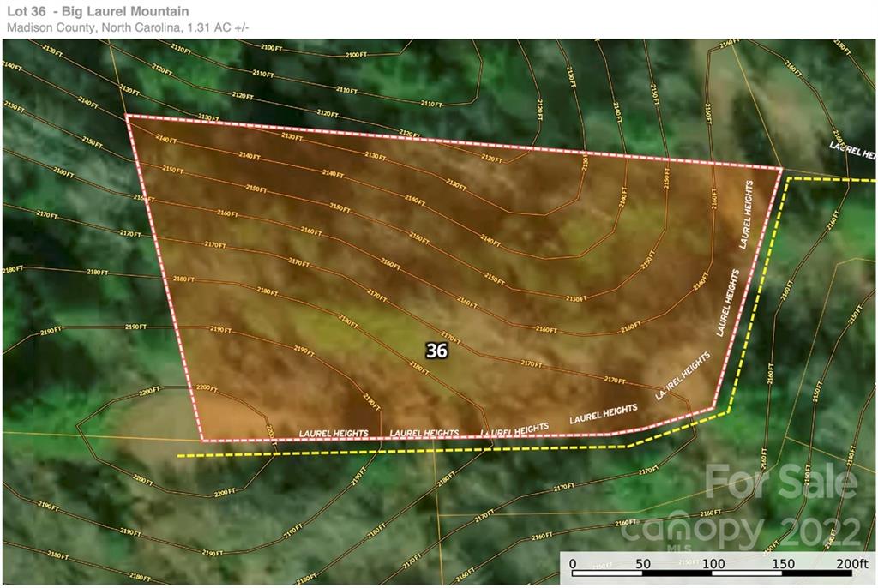This screenshot has width=878, height=588.
Task: Click leftmost Laurel Heights label on bottom boundary
Action: click(334, 434)
